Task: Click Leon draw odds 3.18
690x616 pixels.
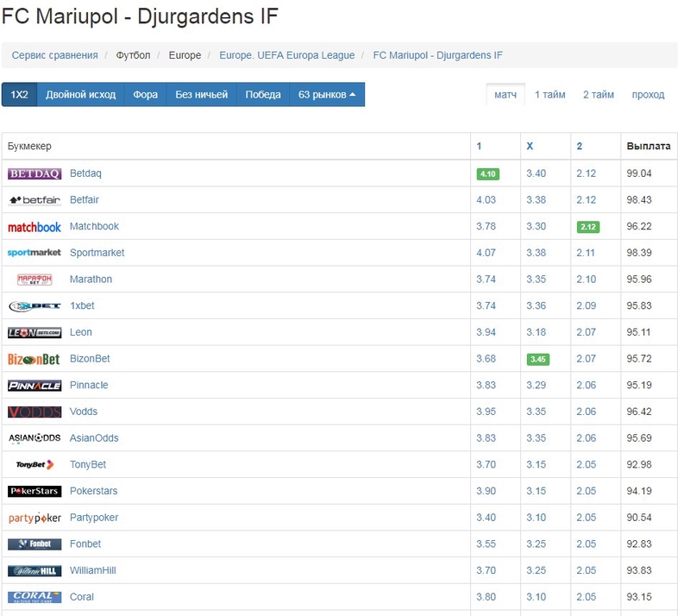Action: [536, 332]
